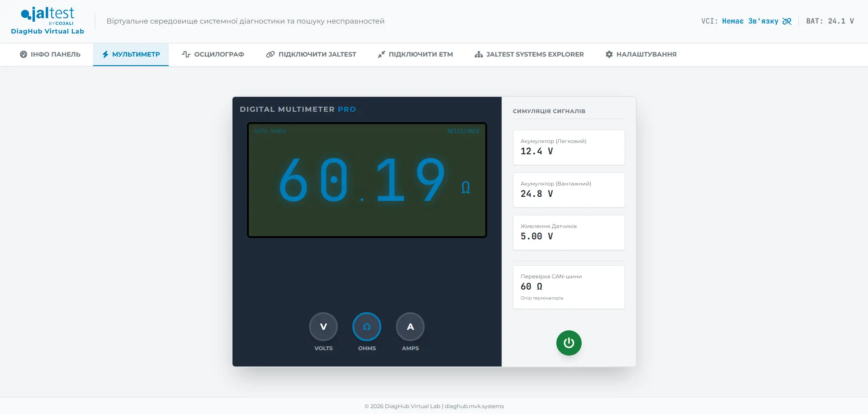Click the Ω unit symbol on the display

click(x=465, y=187)
